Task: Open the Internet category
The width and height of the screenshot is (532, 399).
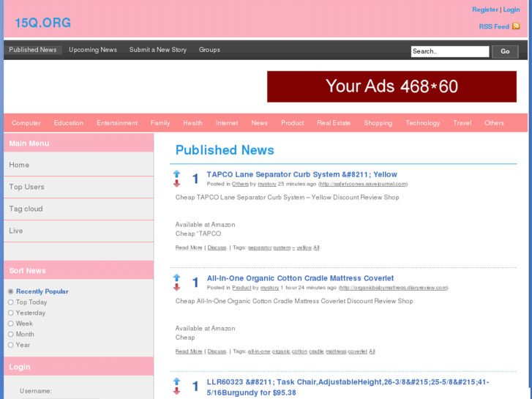Action: click(x=227, y=123)
